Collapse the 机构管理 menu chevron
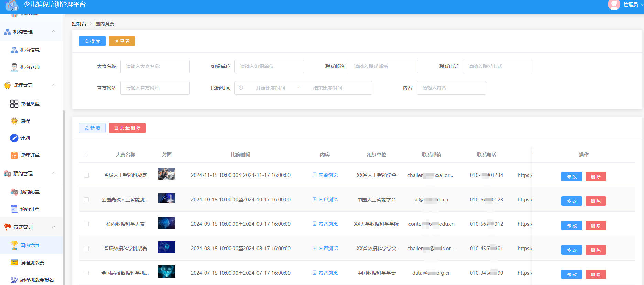The width and height of the screenshot is (644, 285). [54, 31]
